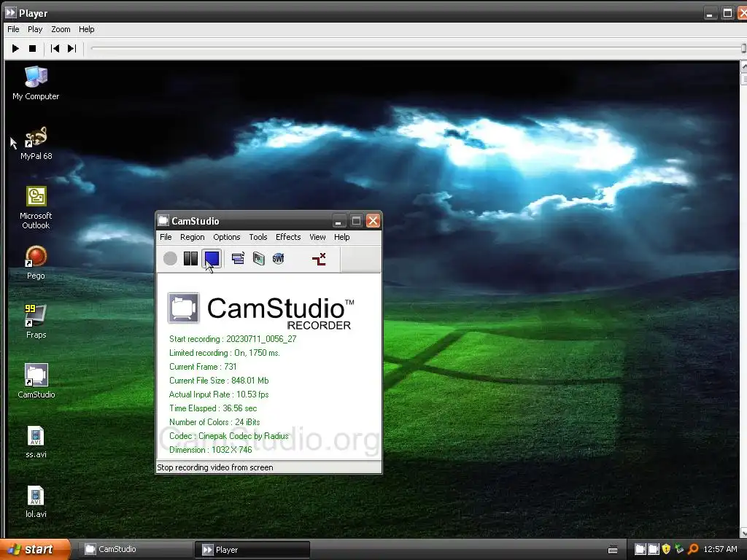Select the Pego desktop shortcut

(x=36, y=262)
